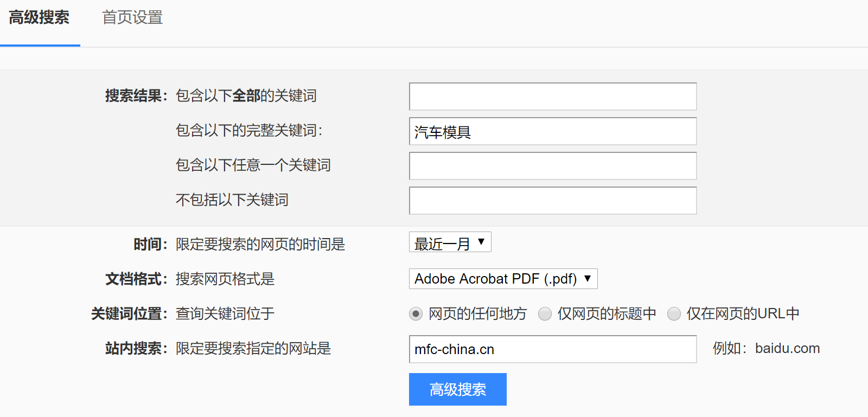
Task: Click the 网页的任何地方 label text
Action: coord(477,314)
